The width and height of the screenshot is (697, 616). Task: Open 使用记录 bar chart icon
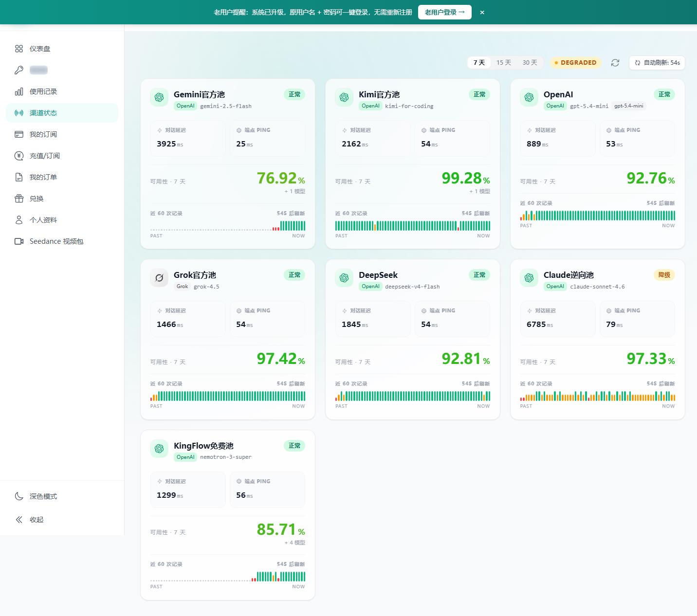(x=19, y=91)
